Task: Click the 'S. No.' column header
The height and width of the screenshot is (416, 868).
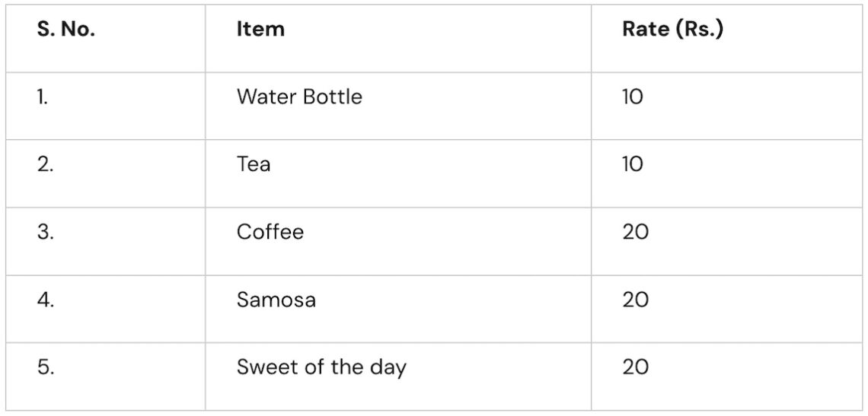Action: [x=66, y=30]
